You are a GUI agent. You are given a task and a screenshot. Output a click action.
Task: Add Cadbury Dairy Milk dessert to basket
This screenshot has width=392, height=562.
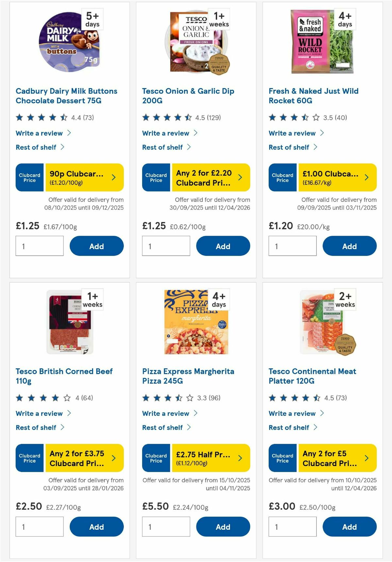(x=96, y=246)
